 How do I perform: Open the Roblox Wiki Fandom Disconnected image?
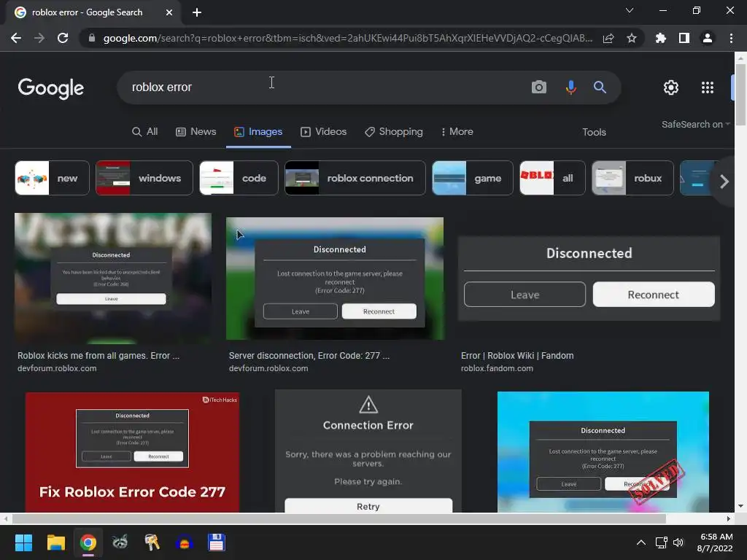click(589, 279)
